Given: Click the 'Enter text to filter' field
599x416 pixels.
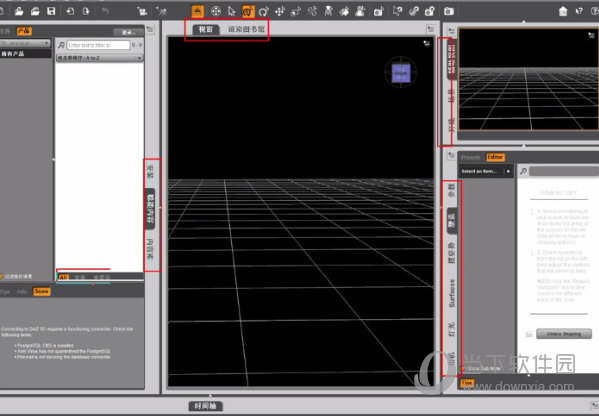Looking at the screenshot, I should click(x=99, y=45).
